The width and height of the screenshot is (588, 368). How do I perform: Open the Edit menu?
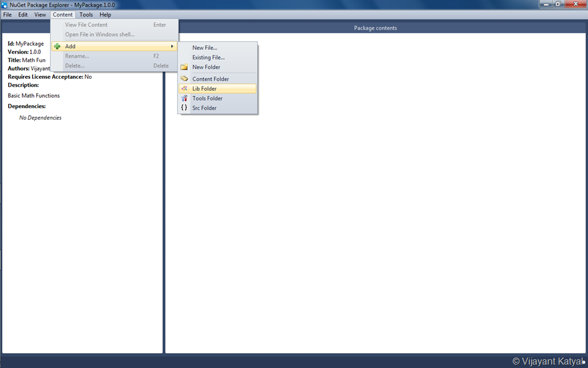point(23,14)
